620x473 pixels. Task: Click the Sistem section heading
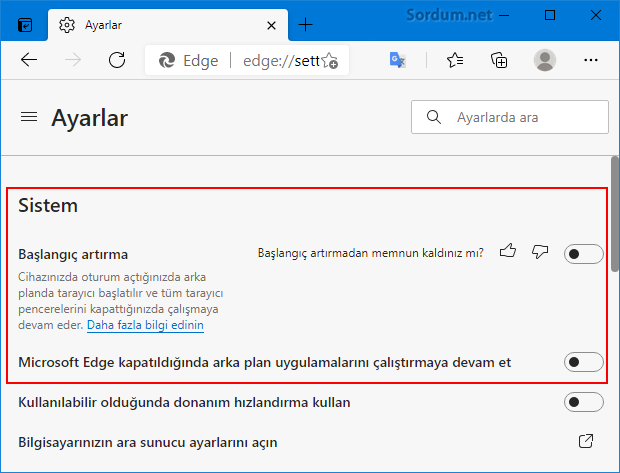click(x=48, y=205)
